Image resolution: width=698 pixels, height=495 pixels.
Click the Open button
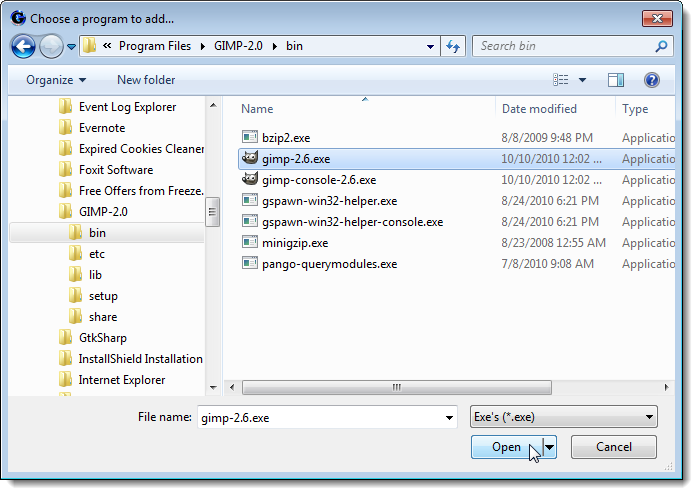pos(507,447)
